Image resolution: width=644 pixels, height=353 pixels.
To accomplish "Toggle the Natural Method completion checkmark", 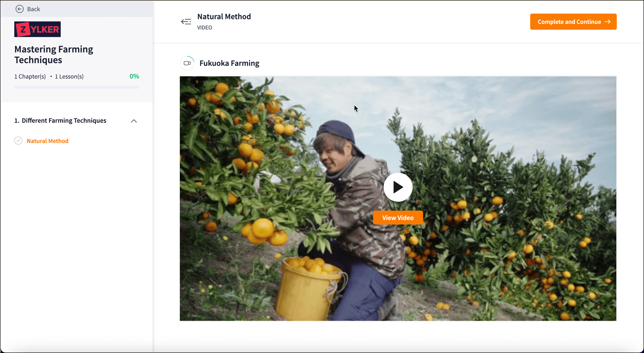I will point(18,141).
